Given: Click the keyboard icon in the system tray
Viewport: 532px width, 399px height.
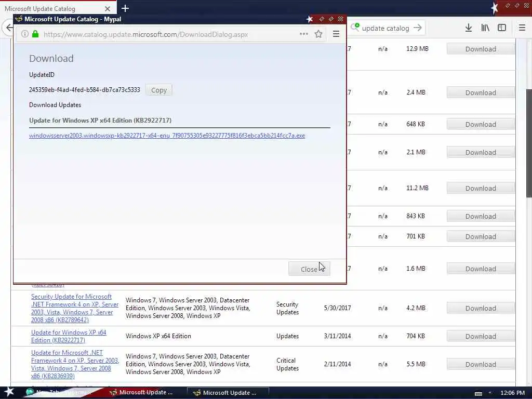Looking at the screenshot, I should point(478,393).
